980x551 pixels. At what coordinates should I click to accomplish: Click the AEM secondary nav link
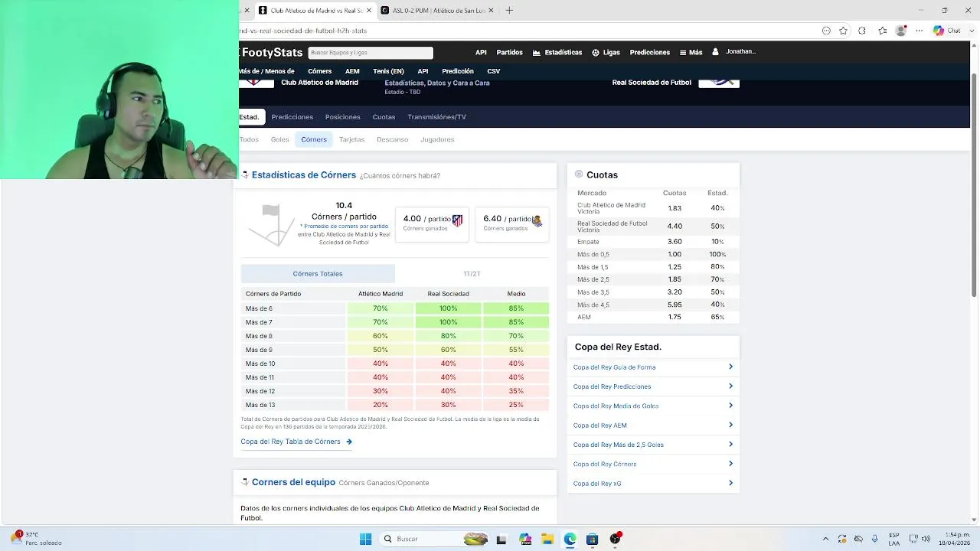click(x=352, y=71)
